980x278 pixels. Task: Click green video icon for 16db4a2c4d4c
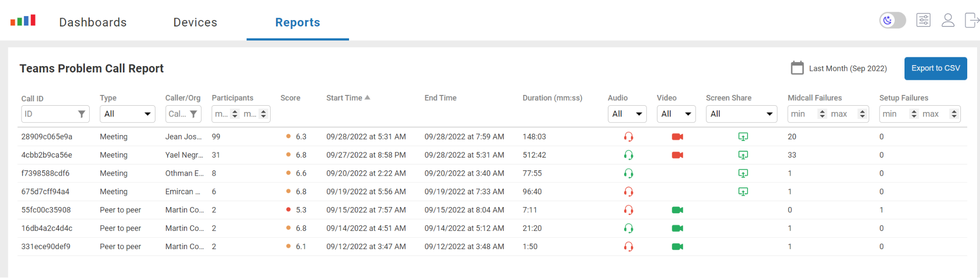click(x=677, y=229)
